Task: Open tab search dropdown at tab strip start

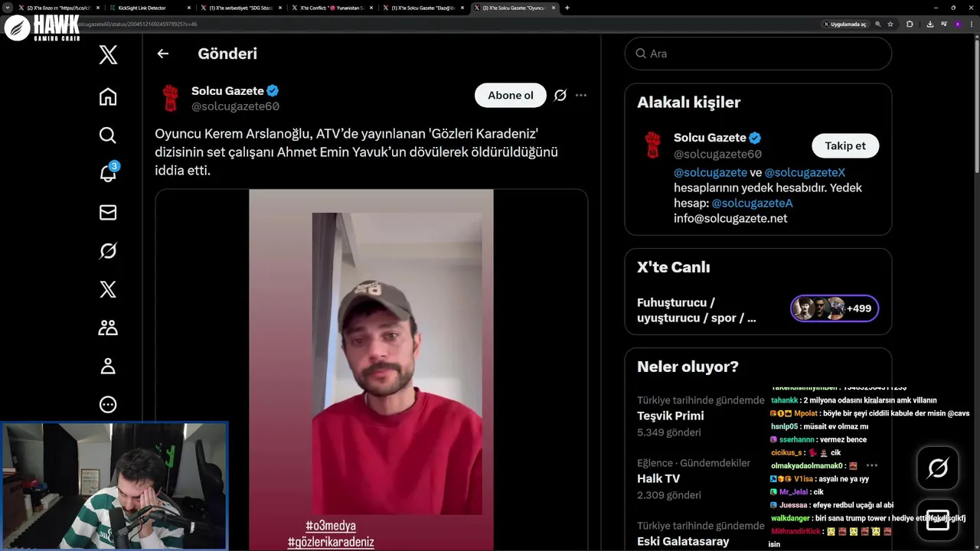Action: click(x=8, y=8)
